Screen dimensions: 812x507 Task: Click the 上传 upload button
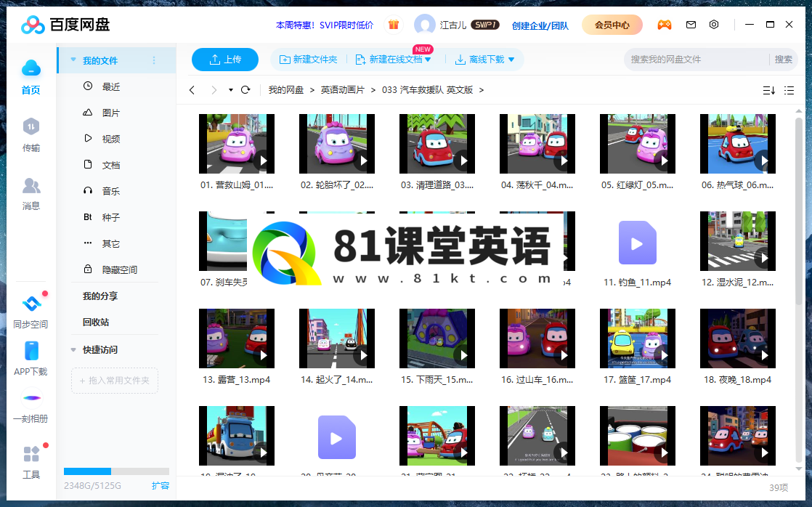pos(224,60)
